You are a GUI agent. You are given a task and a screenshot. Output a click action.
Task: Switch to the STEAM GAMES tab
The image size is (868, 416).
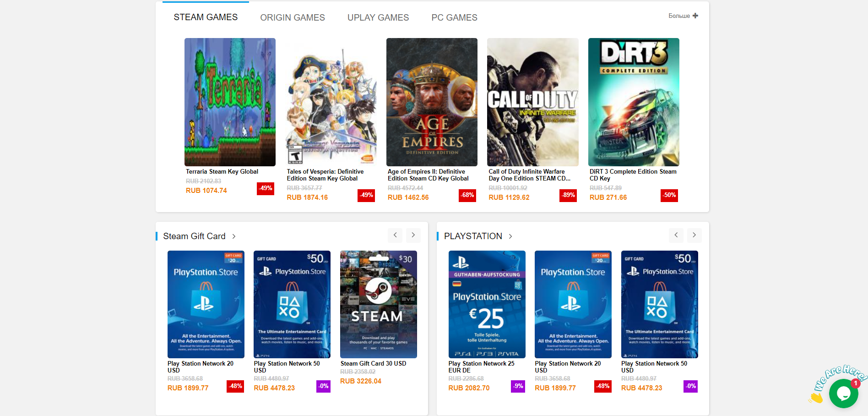coord(206,17)
